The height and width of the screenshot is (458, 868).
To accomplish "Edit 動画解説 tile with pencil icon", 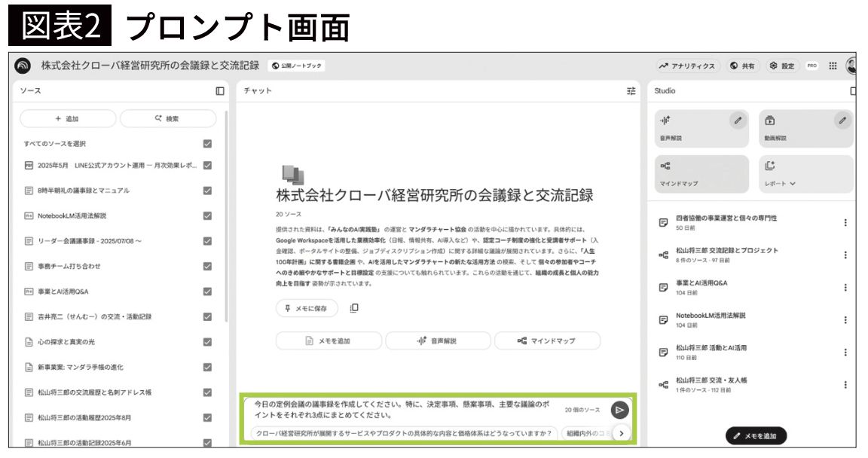I will [x=843, y=120].
